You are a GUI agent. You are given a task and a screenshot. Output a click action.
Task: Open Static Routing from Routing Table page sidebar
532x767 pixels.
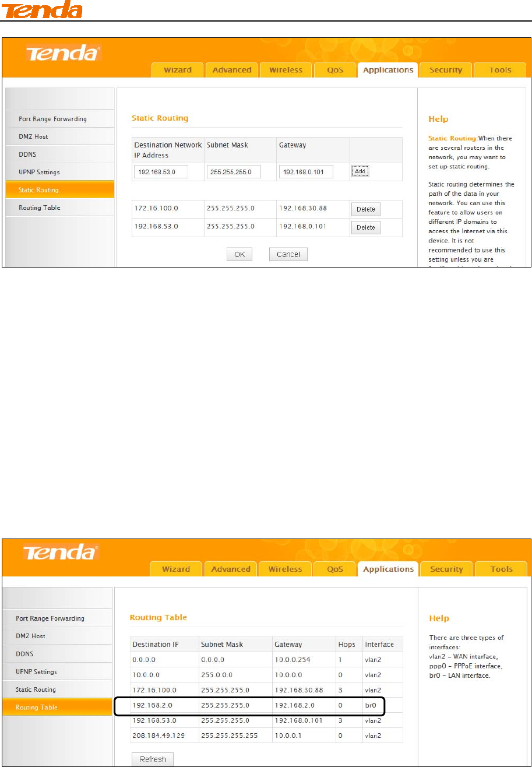(57, 689)
